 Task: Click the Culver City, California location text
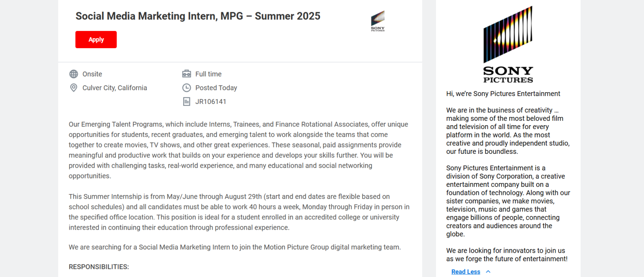point(113,88)
